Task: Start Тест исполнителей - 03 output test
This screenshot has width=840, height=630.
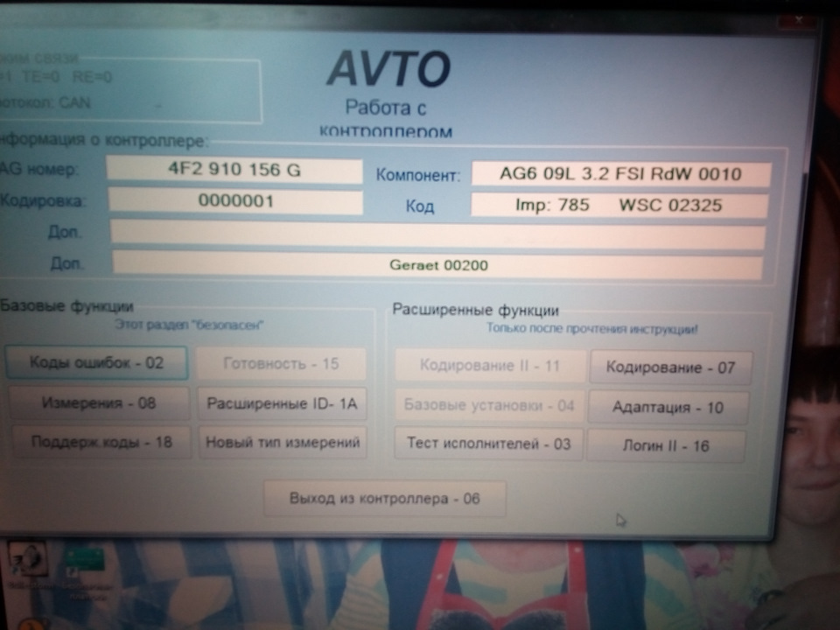Action: coord(488,444)
